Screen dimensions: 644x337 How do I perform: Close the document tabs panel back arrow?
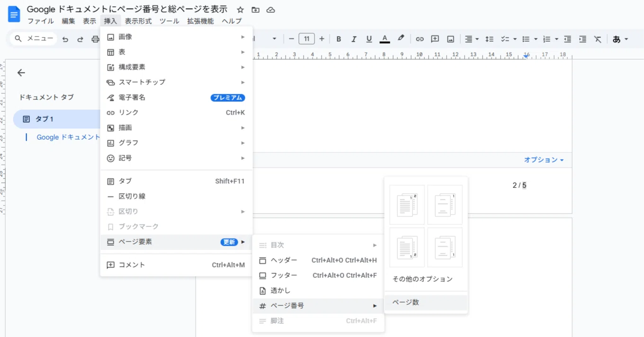21,72
